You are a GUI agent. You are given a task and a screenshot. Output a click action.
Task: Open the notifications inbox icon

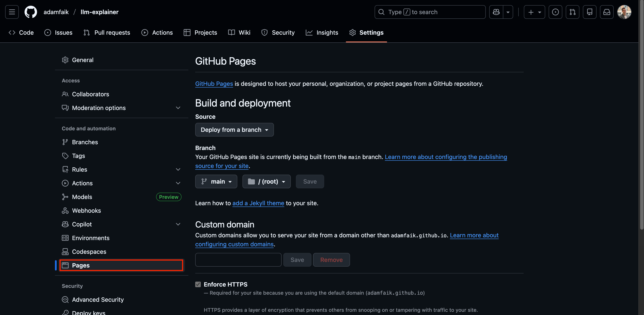pos(607,12)
